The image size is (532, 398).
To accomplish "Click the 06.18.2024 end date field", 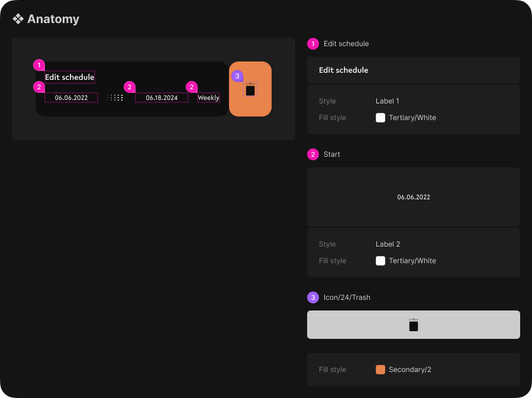I will (162, 97).
